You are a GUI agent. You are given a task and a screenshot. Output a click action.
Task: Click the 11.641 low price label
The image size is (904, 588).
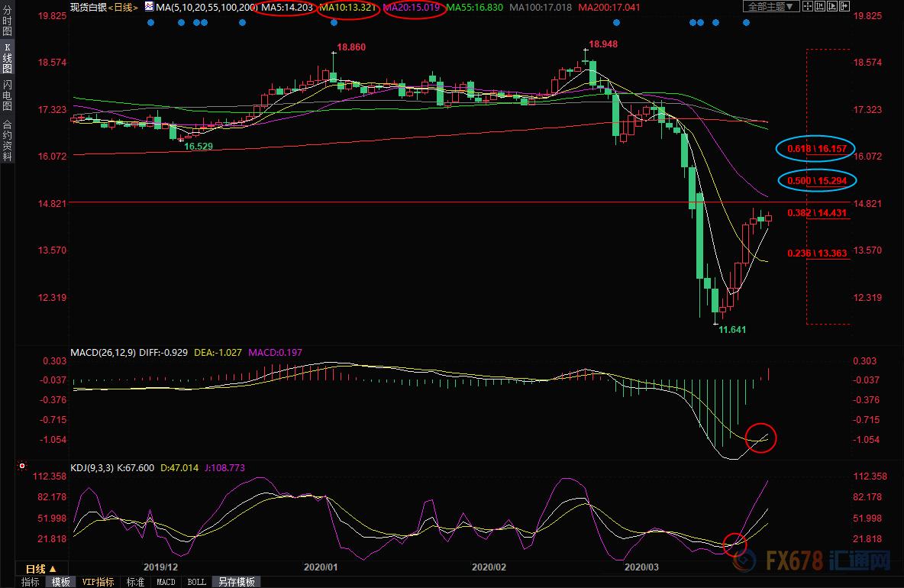point(732,330)
